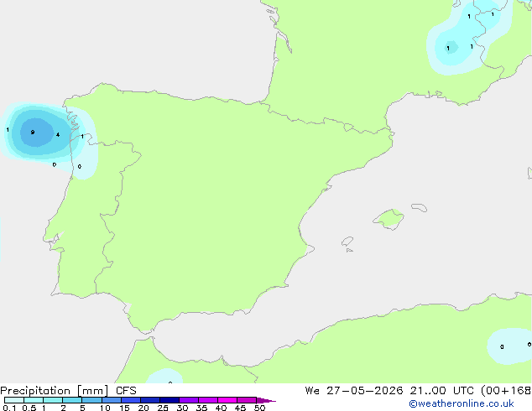
Task: Click the 0.5 mm legend color swatch
Action: point(34,400)
